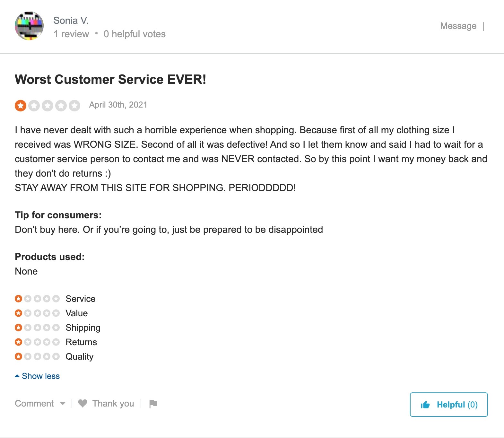Image resolution: width=504 pixels, height=438 pixels.
Task: Collapse the review with Show less
Action: click(x=41, y=376)
